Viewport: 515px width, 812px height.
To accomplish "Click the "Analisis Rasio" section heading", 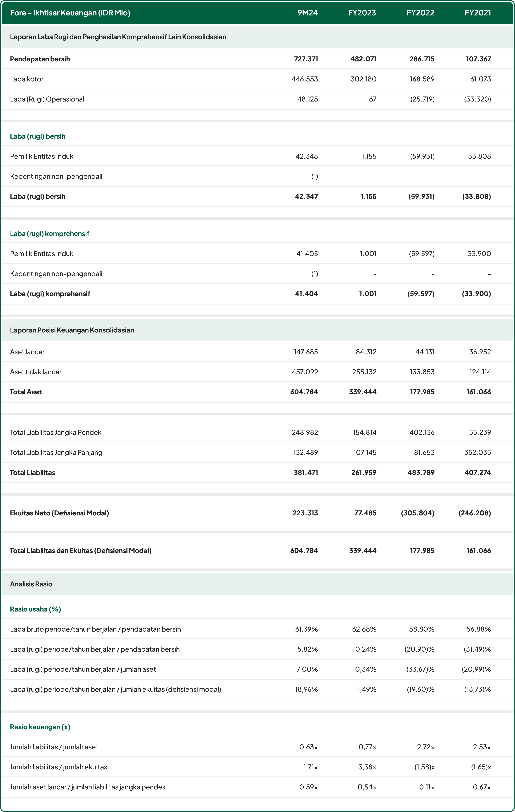I will click(x=31, y=584).
